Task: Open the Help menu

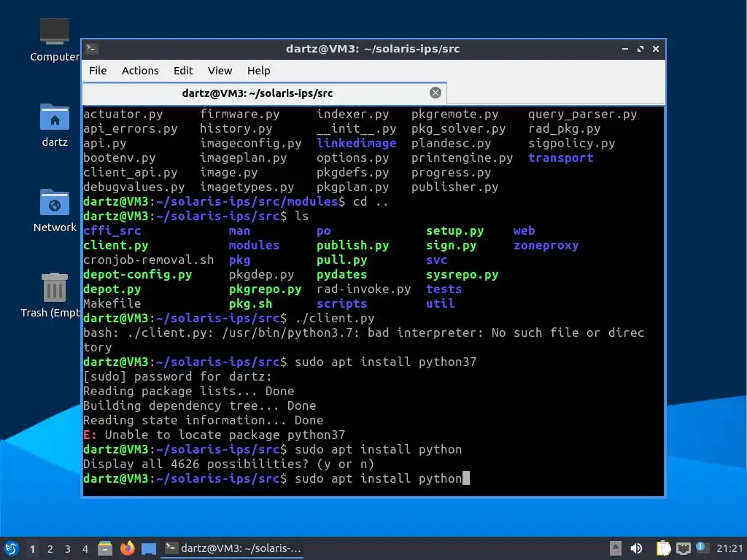Action: (259, 71)
